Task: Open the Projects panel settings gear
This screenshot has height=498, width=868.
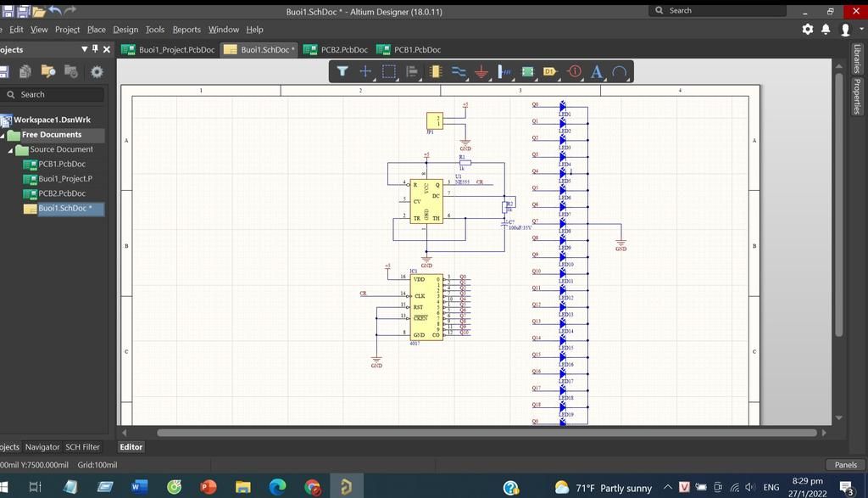Action: pyautogui.click(x=97, y=71)
